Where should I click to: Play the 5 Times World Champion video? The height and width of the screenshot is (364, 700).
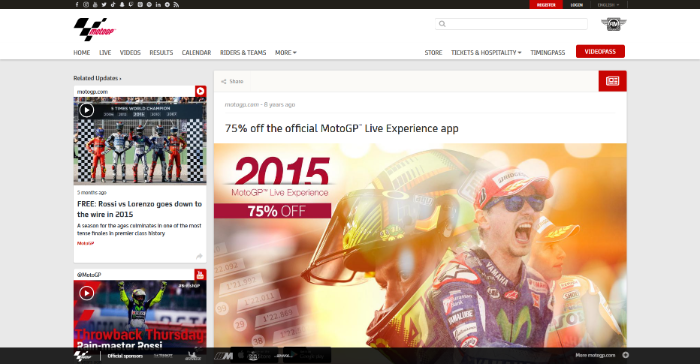point(86,110)
